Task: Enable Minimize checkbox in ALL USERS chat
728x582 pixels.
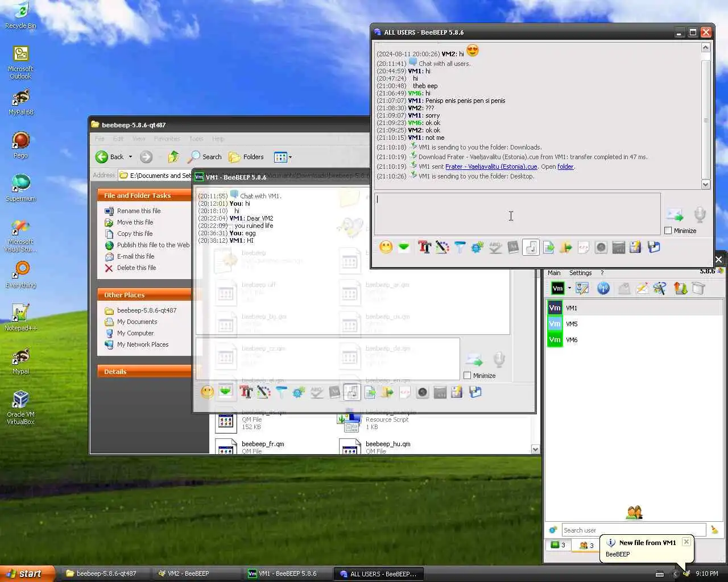Action: 668,231
